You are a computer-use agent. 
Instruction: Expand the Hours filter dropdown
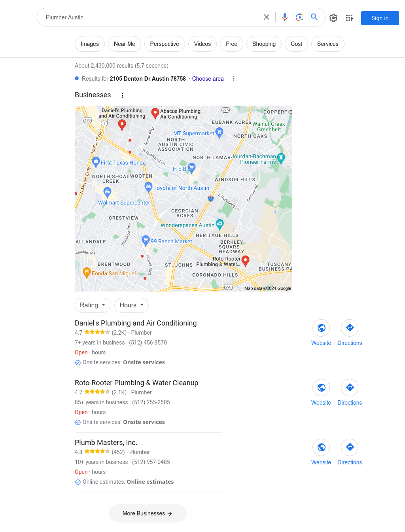(x=132, y=305)
